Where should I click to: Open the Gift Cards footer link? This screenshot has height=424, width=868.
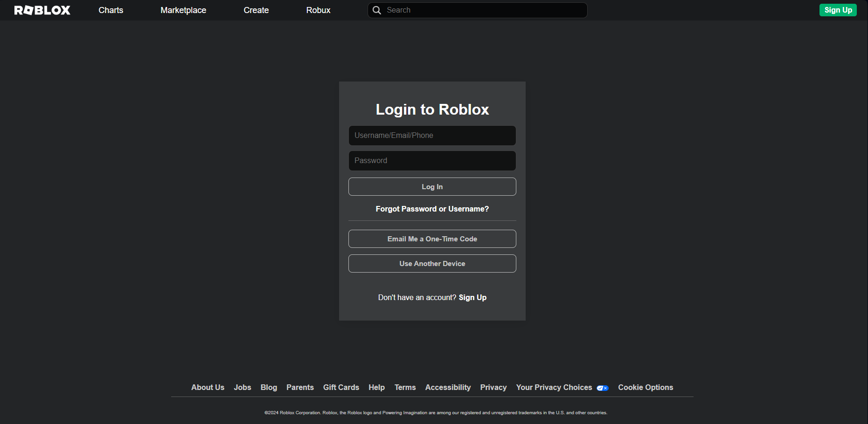point(341,388)
